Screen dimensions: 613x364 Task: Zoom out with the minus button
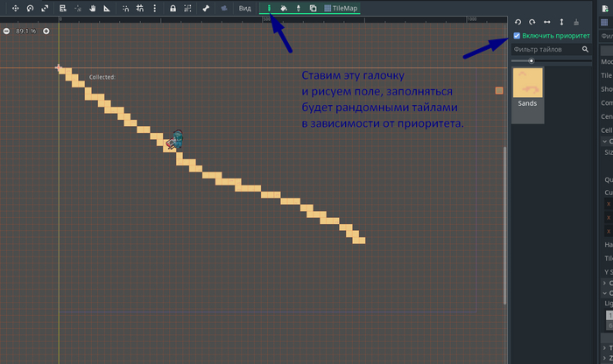(7, 31)
